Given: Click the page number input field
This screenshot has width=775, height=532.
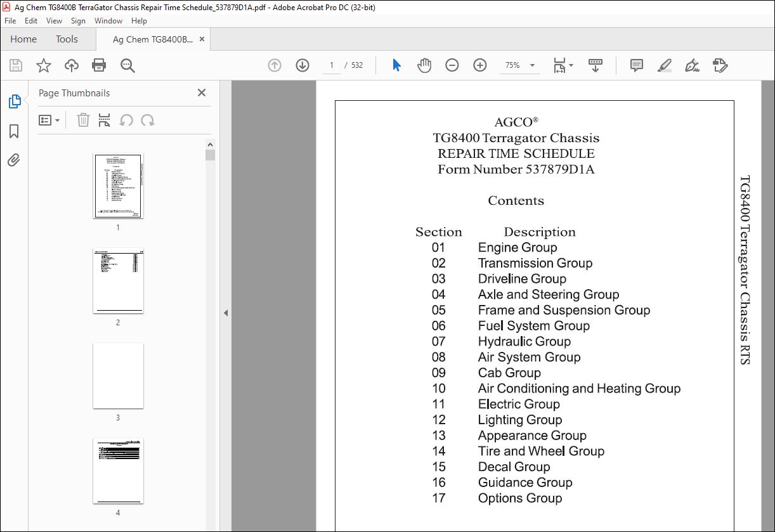Looking at the screenshot, I should 332,65.
